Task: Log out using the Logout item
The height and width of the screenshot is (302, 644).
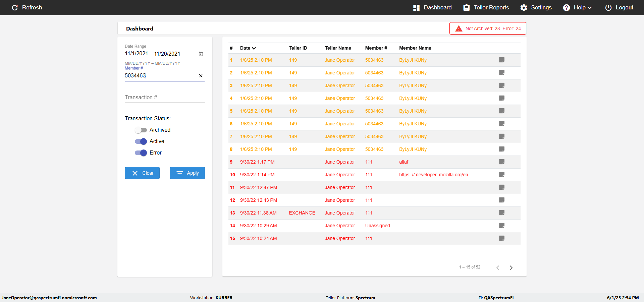Action: (619, 7)
